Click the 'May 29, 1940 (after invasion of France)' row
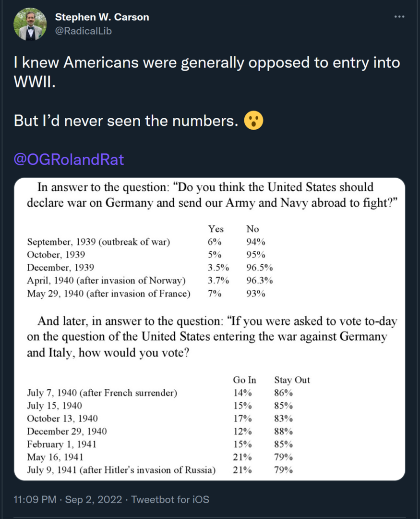The width and height of the screenshot is (420, 519). pos(108,294)
